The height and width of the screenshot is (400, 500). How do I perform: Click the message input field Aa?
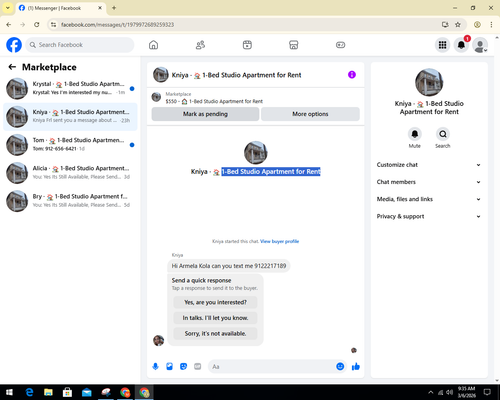[x=272, y=367]
